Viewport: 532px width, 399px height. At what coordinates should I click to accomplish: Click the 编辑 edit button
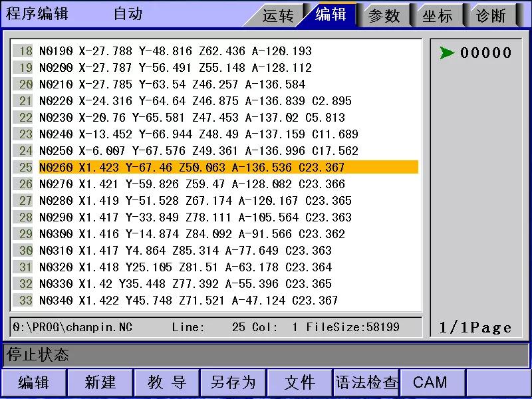point(33,382)
